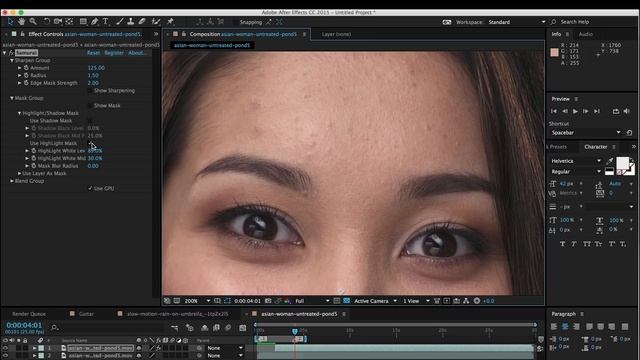Click the Info panel sampled color swatch
This screenshot has width=640, height=360.
[x=554, y=52]
